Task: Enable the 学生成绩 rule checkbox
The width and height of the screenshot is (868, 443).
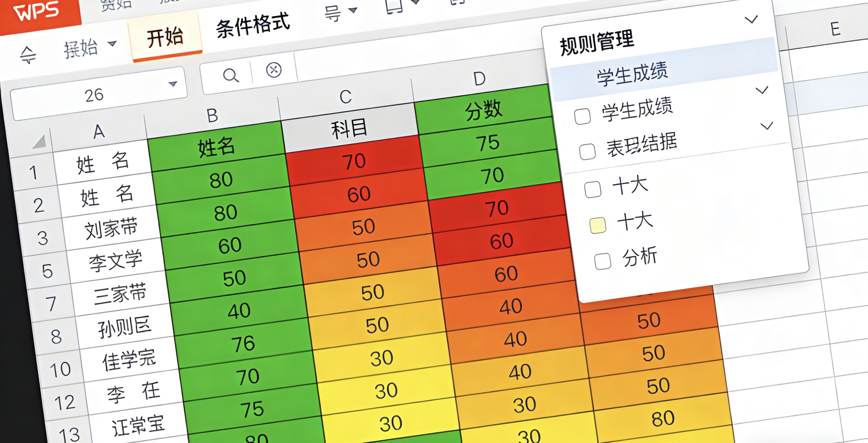Action: coord(583,116)
